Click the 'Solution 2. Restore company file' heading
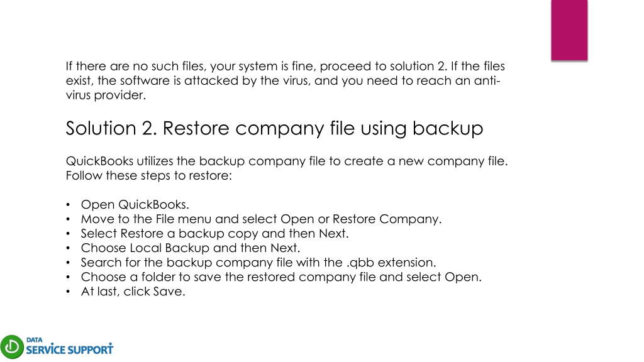 tap(274, 128)
